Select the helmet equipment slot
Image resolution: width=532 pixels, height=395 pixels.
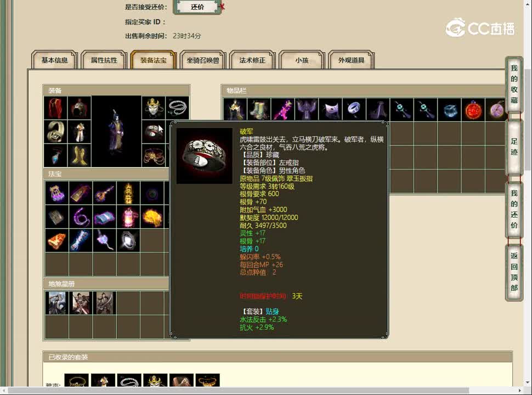tap(80, 108)
